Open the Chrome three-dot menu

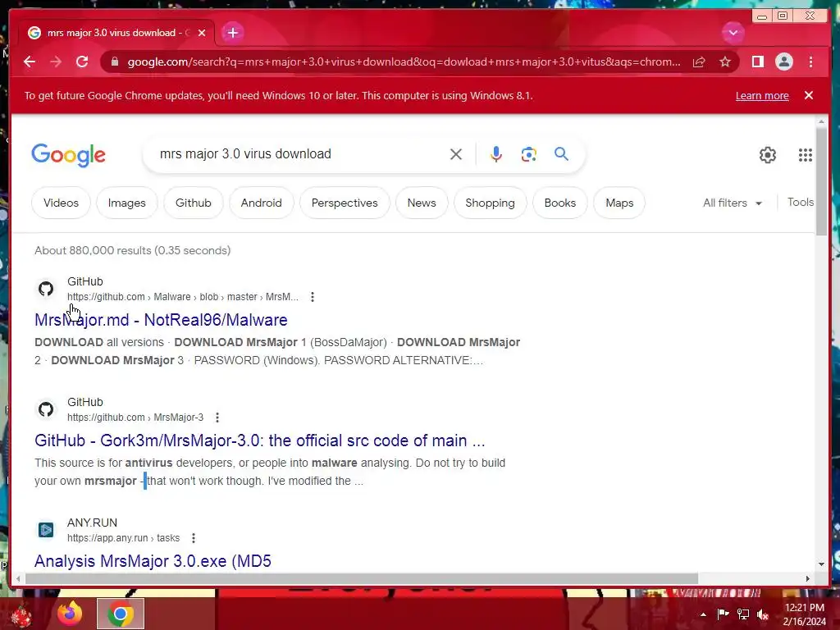tap(810, 62)
